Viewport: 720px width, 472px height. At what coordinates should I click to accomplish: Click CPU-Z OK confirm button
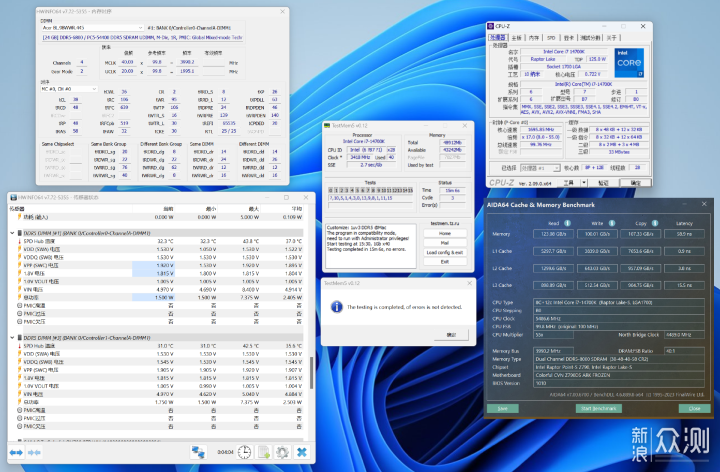point(635,183)
